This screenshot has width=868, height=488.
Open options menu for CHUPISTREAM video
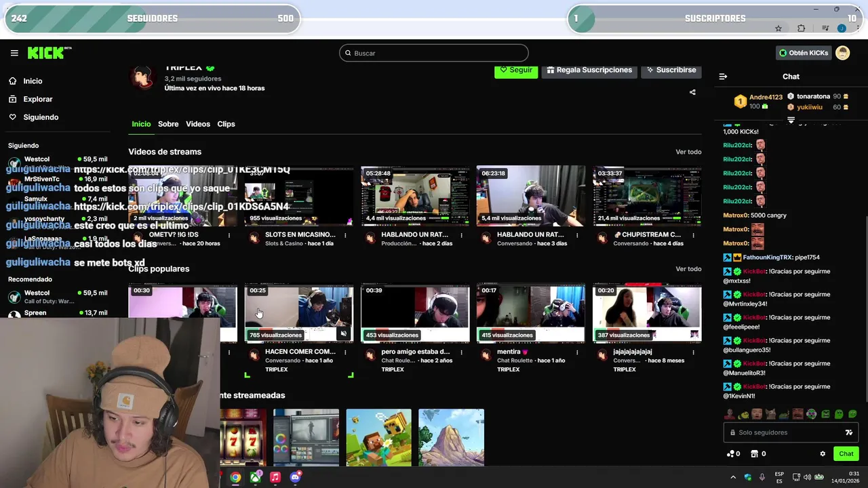click(x=693, y=235)
